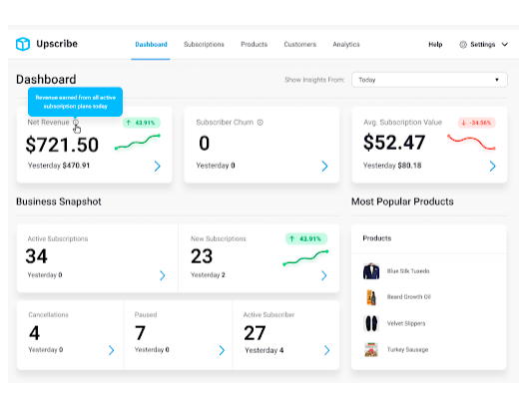Open the Dashboard tab
This screenshot has width=532, height=396.
(x=151, y=45)
